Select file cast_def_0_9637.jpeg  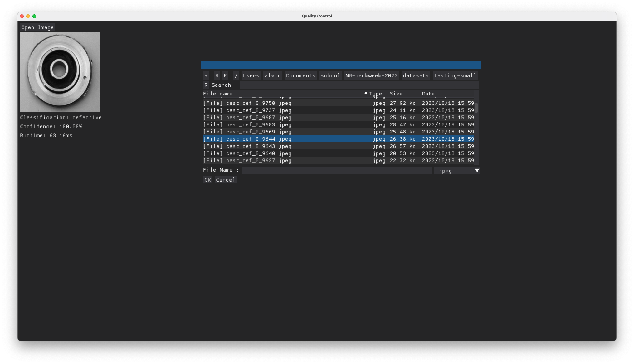(x=258, y=161)
